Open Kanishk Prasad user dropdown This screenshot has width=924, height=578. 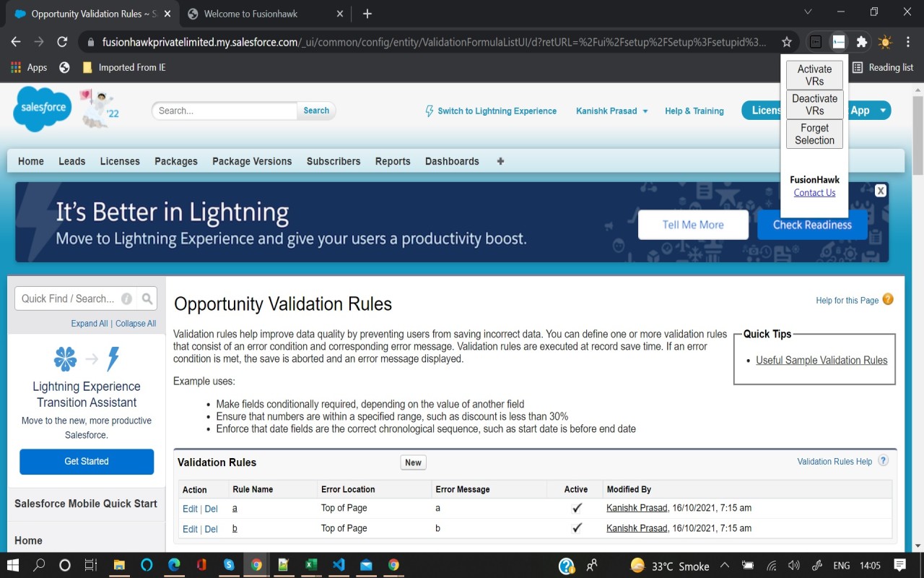[x=612, y=111]
